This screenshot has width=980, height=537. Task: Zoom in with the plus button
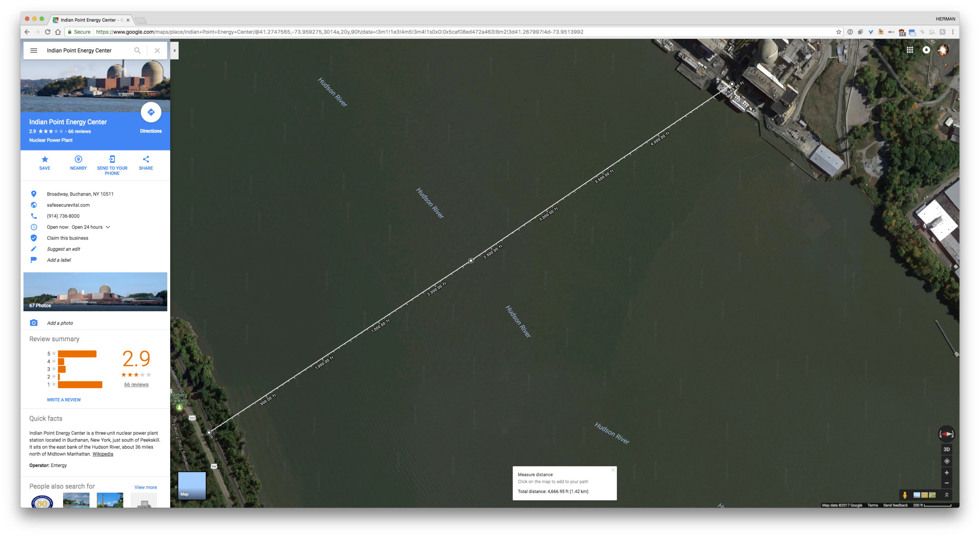946,473
